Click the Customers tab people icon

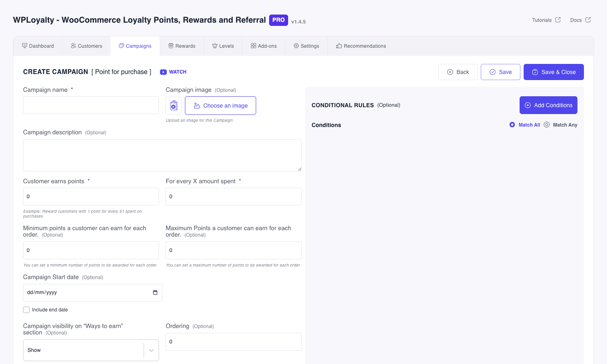73,46
